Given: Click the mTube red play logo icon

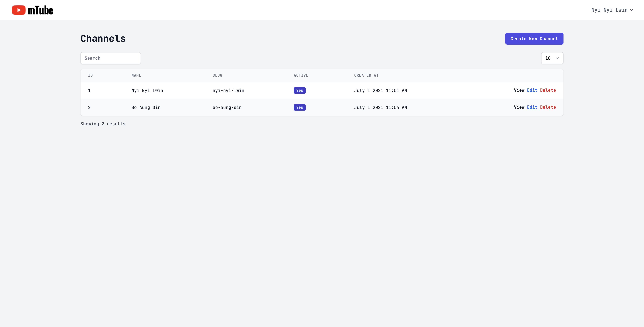Looking at the screenshot, I should tap(19, 10).
